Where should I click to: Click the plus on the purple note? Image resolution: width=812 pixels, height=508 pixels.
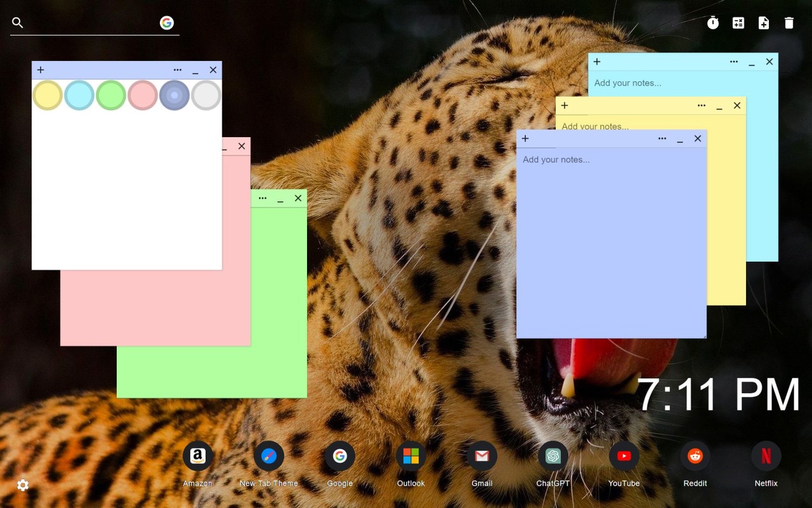525,138
